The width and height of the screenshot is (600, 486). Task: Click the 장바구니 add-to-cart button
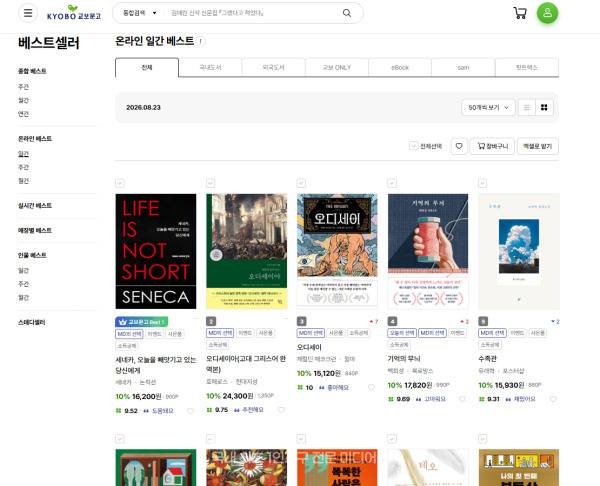[492, 146]
